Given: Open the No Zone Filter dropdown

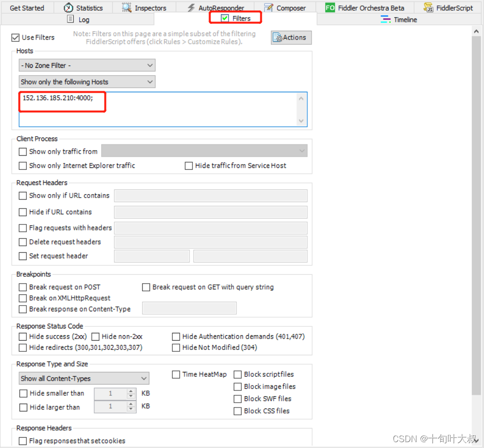Looking at the screenshot, I should click(87, 65).
